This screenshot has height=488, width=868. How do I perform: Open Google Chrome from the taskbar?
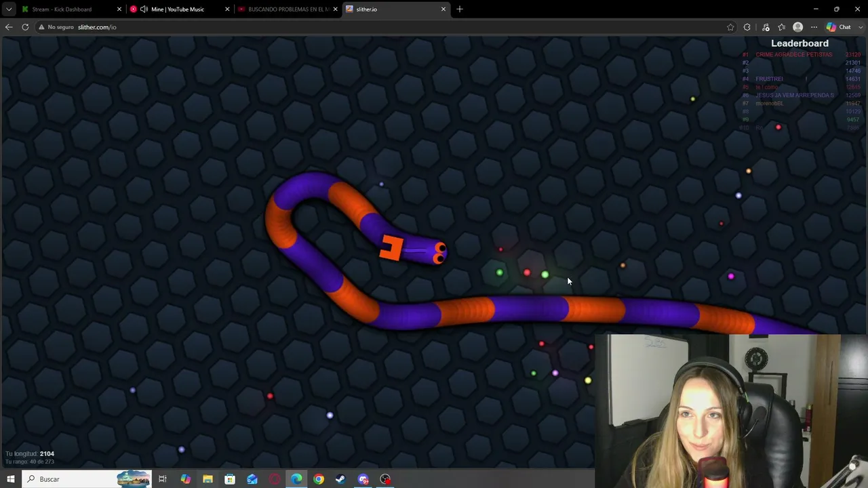click(319, 479)
